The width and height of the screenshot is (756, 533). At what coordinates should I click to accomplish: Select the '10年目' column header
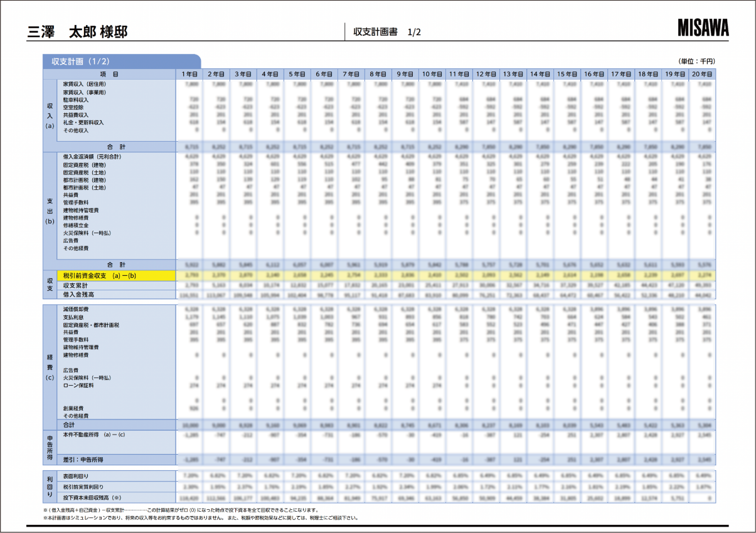432,74
